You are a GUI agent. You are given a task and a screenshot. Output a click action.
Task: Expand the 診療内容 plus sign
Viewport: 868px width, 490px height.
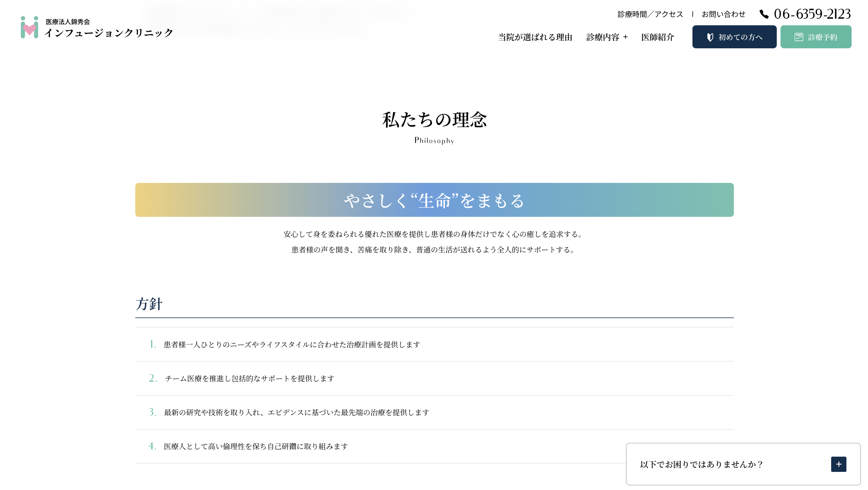(625, 37)
